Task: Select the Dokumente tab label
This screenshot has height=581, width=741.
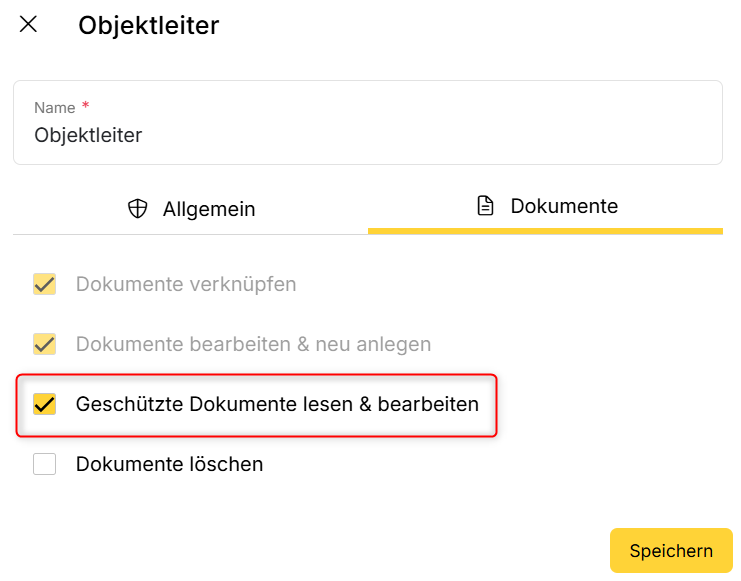Action: point(564,207)
